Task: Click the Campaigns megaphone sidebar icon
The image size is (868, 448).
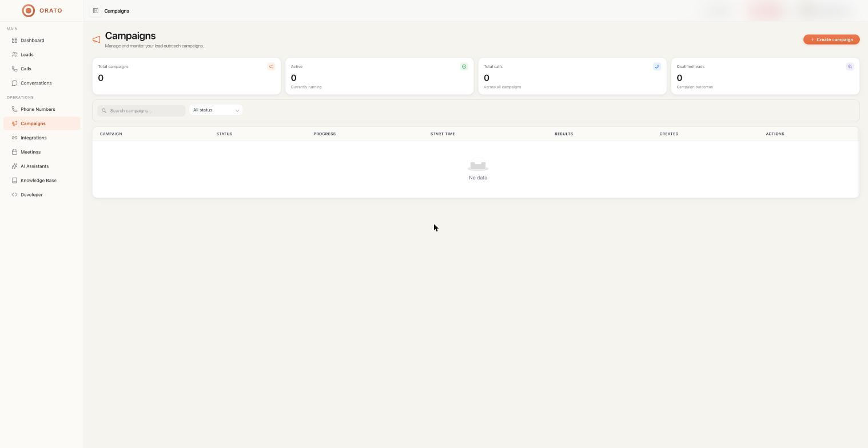Action: tap(14, 123)
